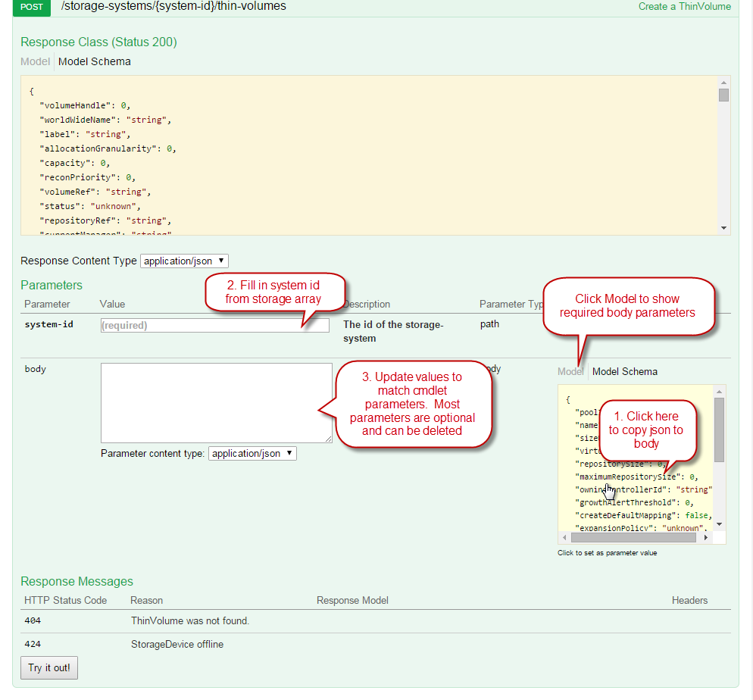Open the Create a ThinVolume link

[684, 7]
